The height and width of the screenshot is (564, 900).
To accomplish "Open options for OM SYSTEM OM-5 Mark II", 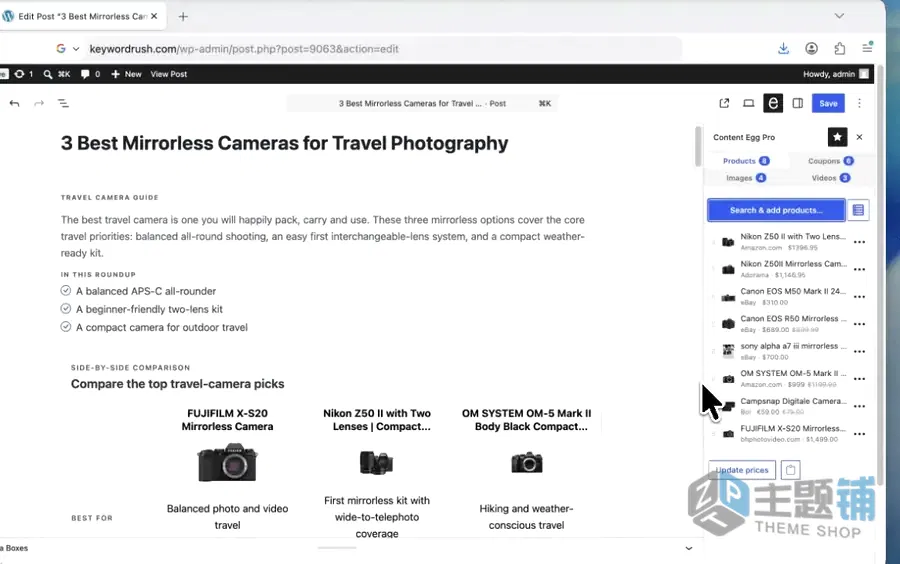I will [x=859, y=379].
